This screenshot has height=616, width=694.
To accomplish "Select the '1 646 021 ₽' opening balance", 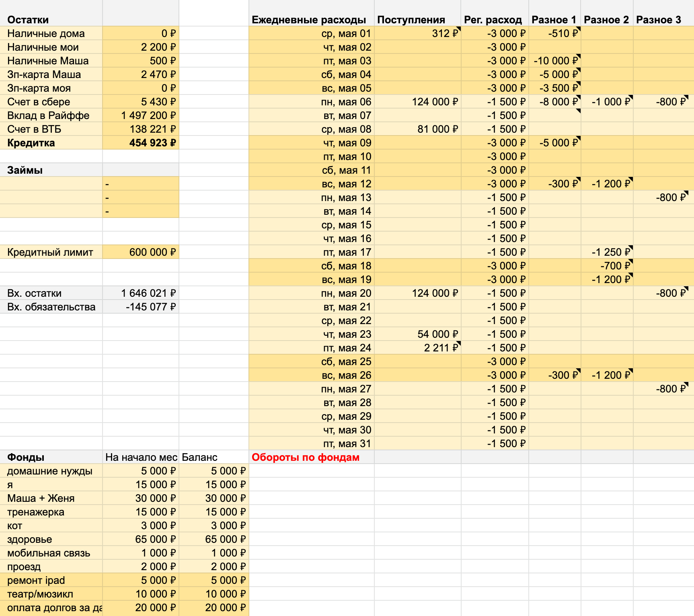I will coord(141,293).
